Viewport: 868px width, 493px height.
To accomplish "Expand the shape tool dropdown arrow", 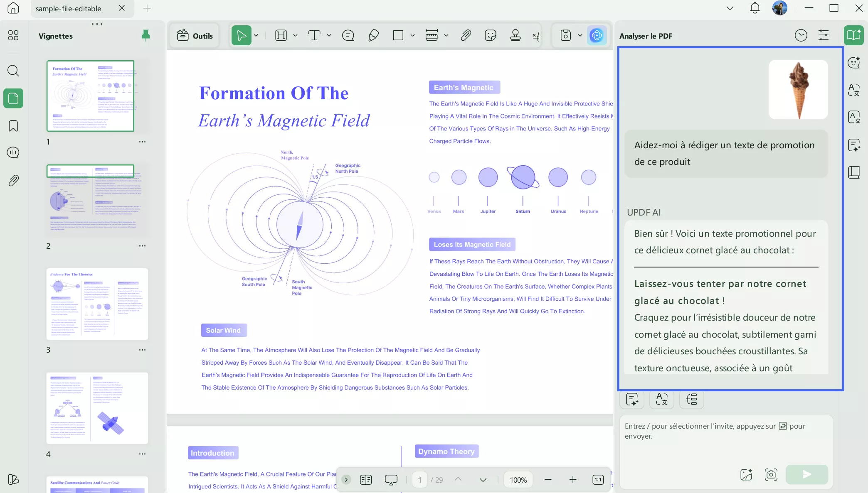I will tap(412, 36).
